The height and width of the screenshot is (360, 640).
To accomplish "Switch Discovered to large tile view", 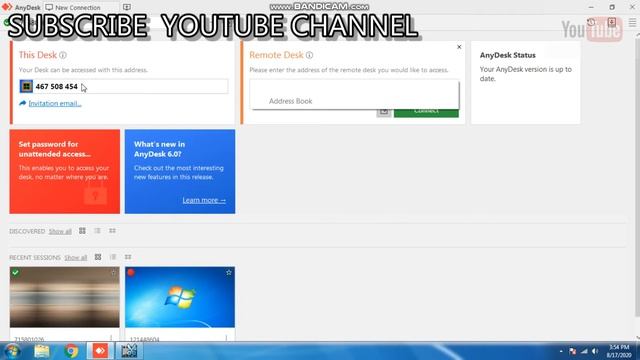I will click(x=82, y=231).
